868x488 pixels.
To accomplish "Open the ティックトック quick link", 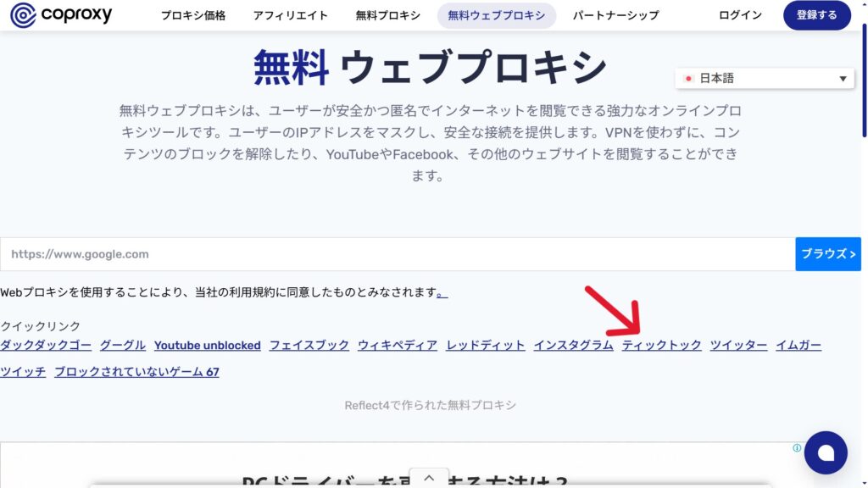I will pyautogui.click(x=661, y=345).
